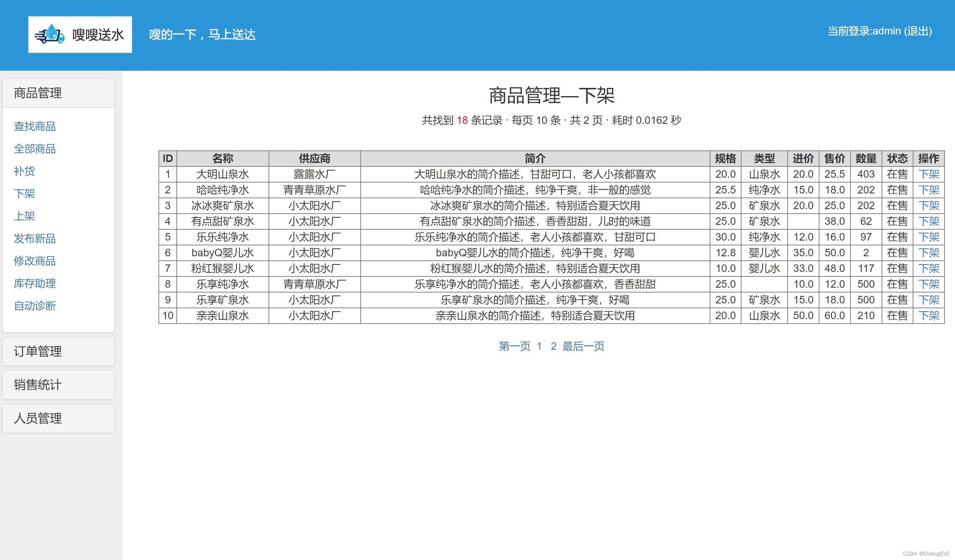This screenshot has width=955, height=560.
Task: Click 下架 for 大明山泉水 row
Action: tap(928, 174)
